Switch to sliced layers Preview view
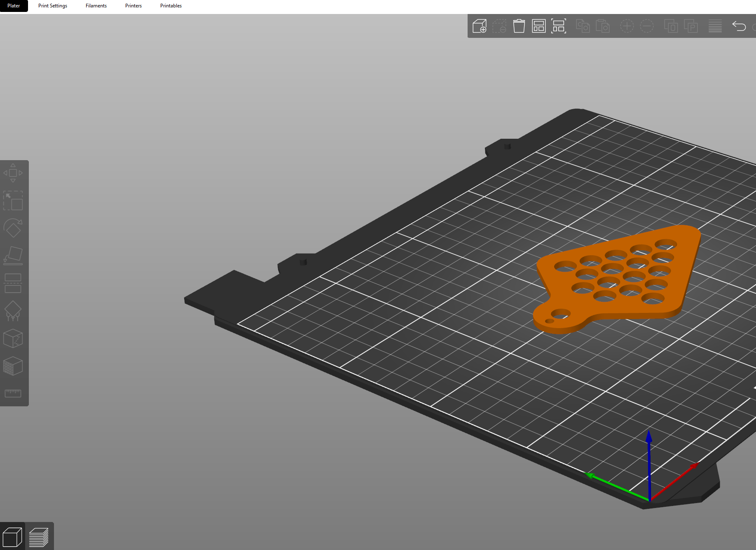 (39, 537)
